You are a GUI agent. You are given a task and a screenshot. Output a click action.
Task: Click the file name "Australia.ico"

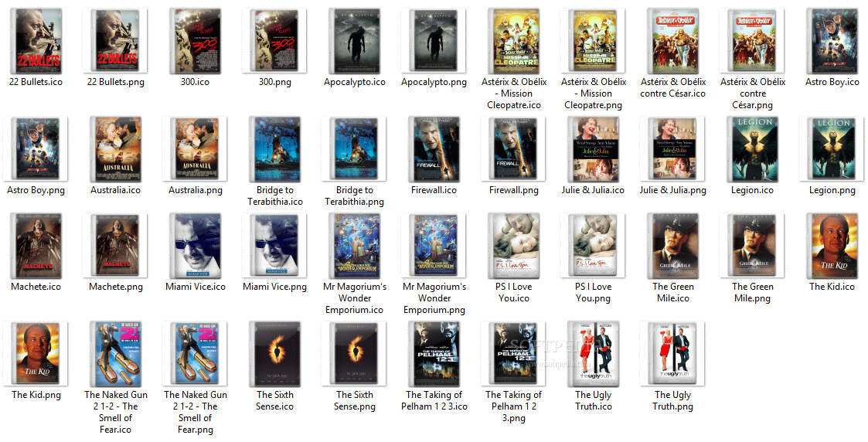116,190
